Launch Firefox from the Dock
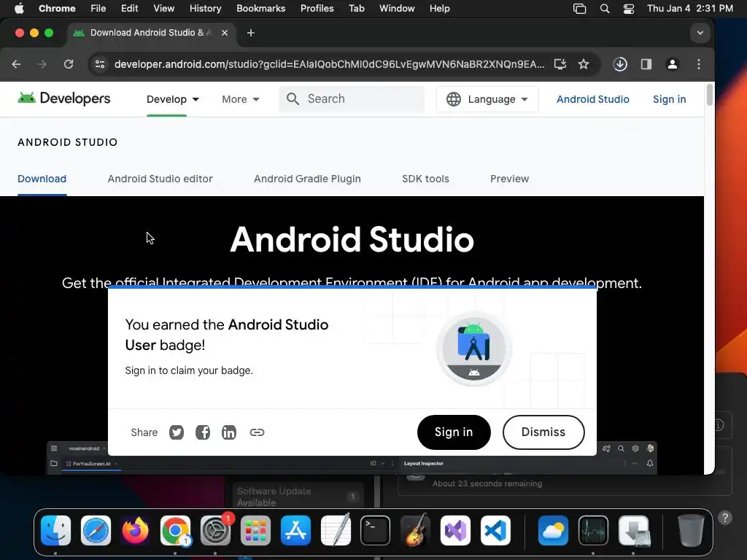The height and width of the screenshot is (560, 747). (x=135, y=530)
